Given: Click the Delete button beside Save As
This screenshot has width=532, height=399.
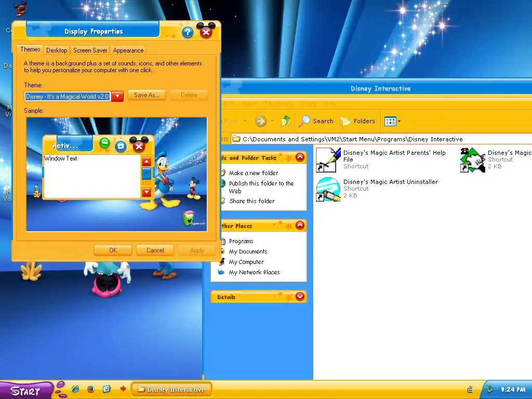Looking at the screenshot, I should [189, 95].
